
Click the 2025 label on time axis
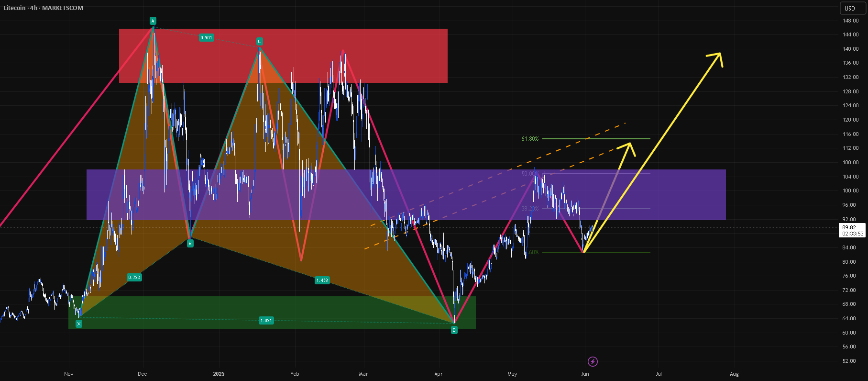219,374
